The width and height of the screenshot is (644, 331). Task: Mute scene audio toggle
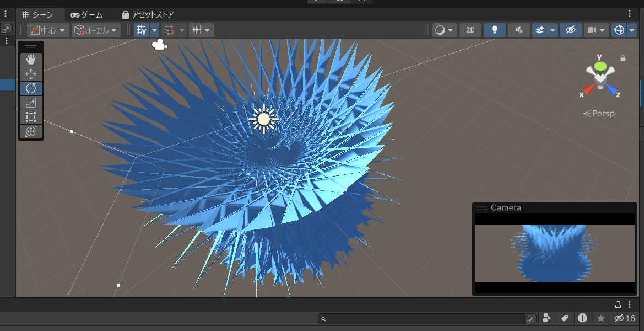pyautogui.click(x=519, y=30)
